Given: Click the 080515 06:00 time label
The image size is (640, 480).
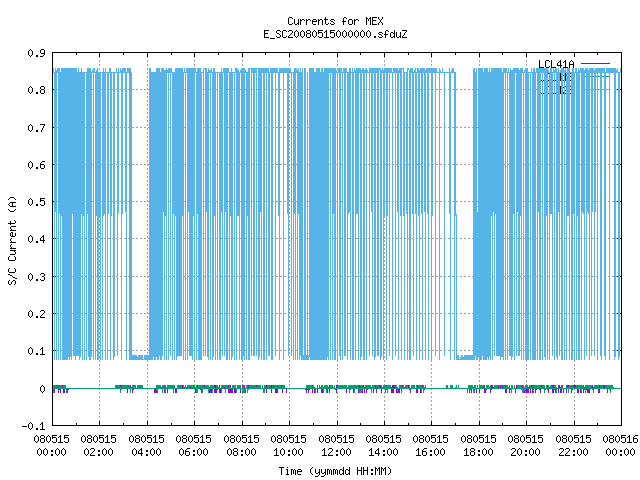Looking at the screenshot, I should [193, 446].
